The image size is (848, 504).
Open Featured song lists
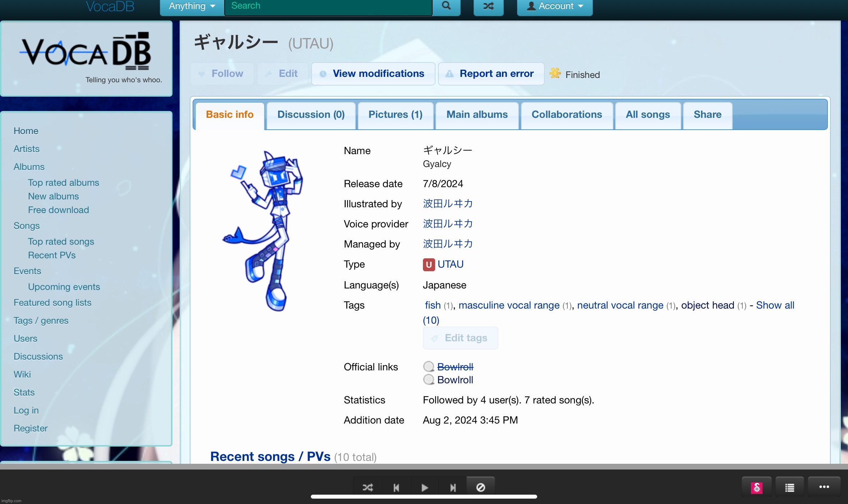pos(52,302)
